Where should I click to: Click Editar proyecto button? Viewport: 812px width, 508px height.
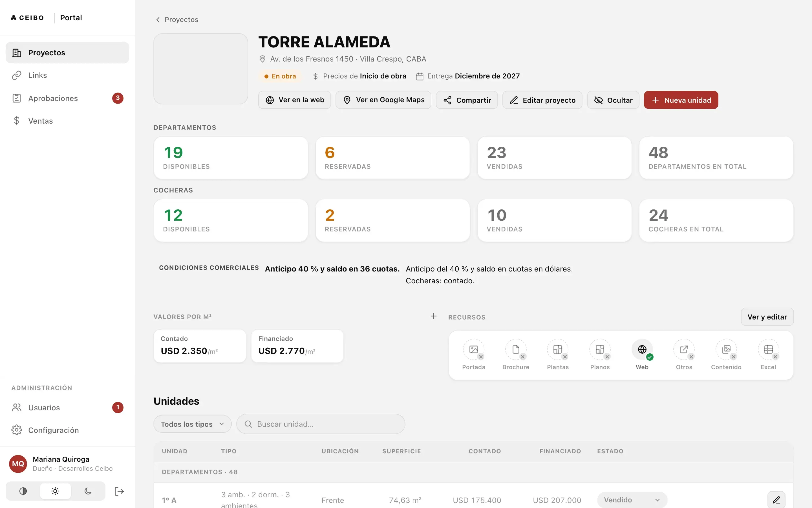[x=542, y=100]
